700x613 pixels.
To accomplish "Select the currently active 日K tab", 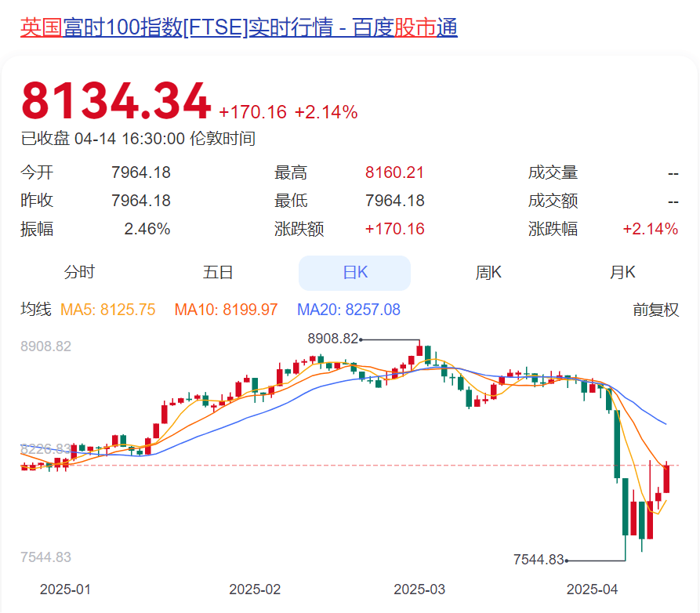I will (x=354, y=272).
